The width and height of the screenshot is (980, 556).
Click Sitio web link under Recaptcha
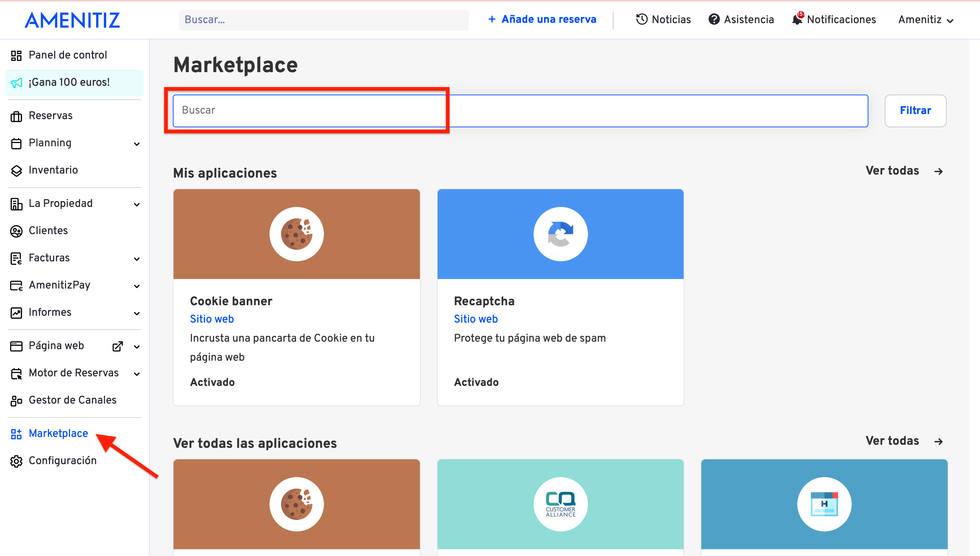tap(476, 319)
